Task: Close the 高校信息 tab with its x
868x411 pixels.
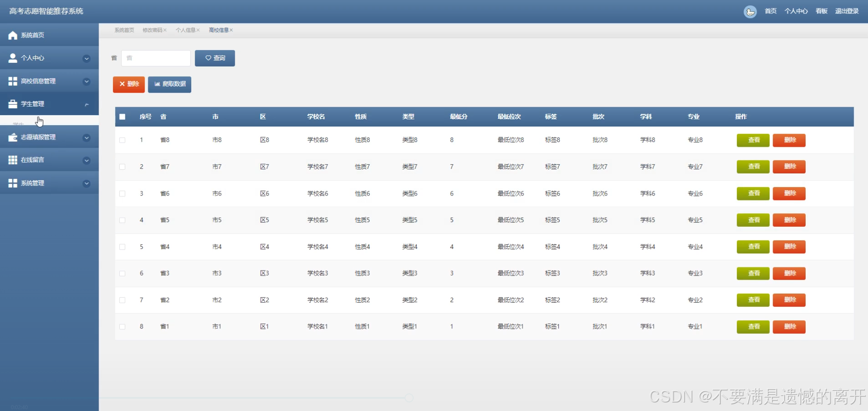Action: pyautogui.click(x=231, y=30)
